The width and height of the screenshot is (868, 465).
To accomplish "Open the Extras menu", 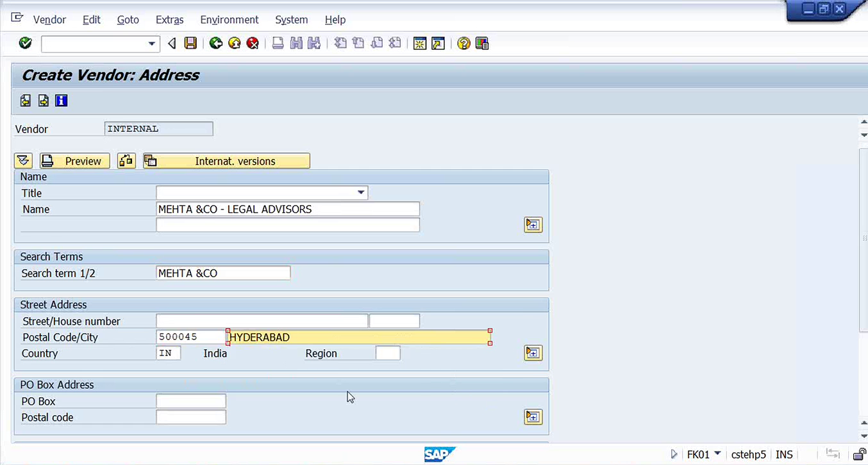I will pos(170,20).
